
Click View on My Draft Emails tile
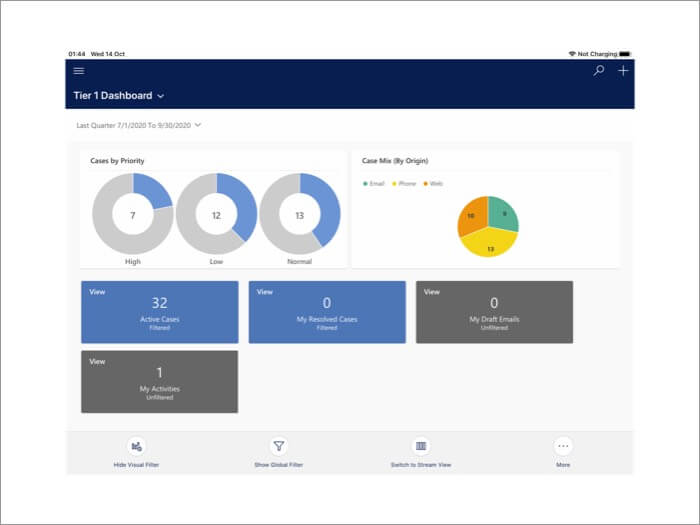[x=432, y=292]
